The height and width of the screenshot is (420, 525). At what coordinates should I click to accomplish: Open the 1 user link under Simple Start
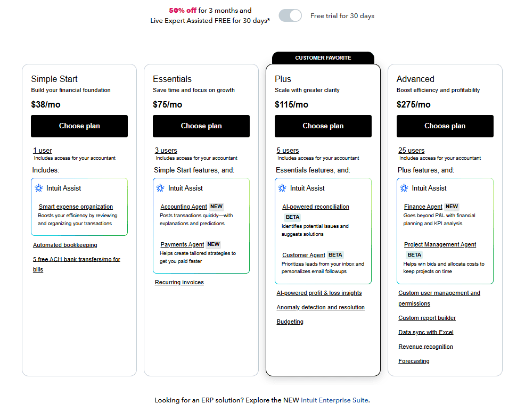(x=43, y=150)
